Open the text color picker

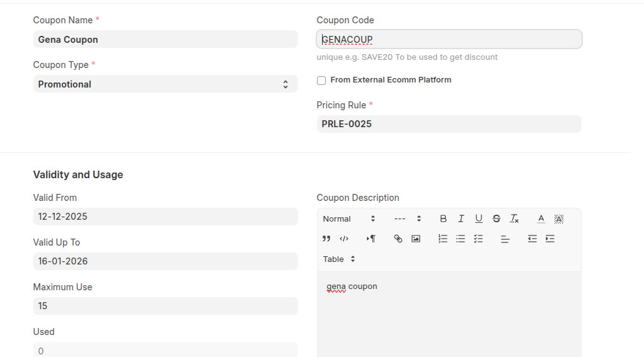point(541,218)
